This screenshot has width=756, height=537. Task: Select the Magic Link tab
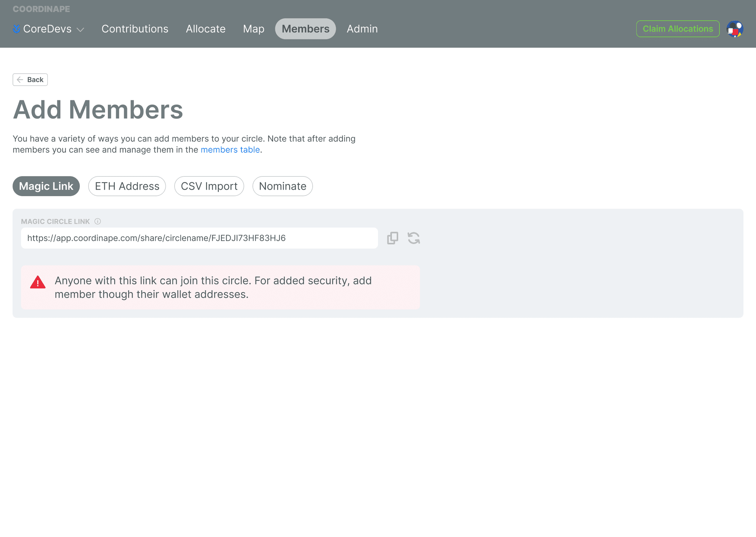click(46, 186)
